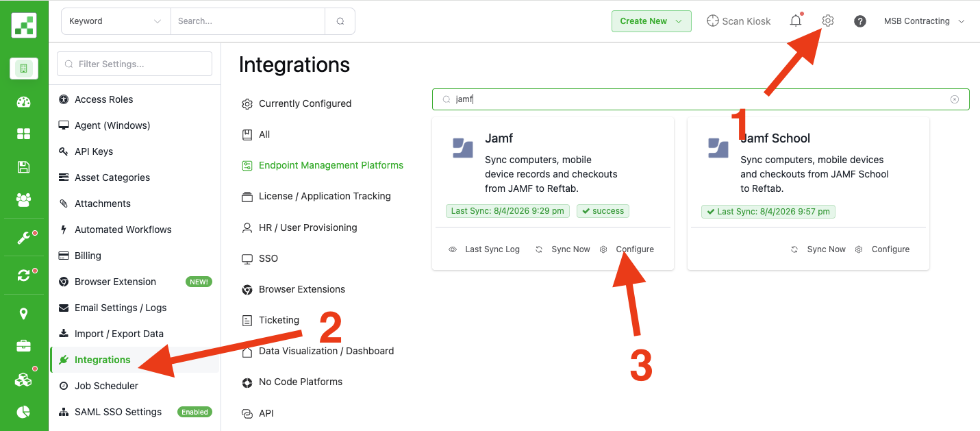Click Sync Now on the Jamf School card
980x431 pixels.
point(818,249)
